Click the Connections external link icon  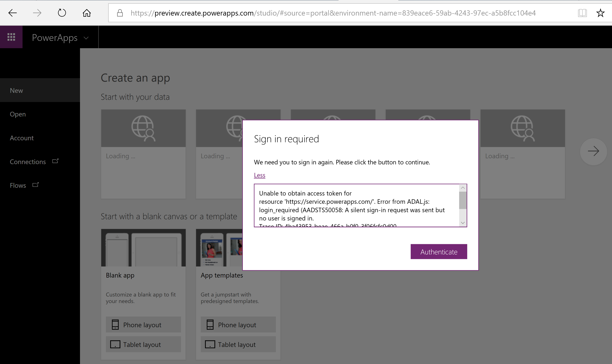(x=56, y=161)
